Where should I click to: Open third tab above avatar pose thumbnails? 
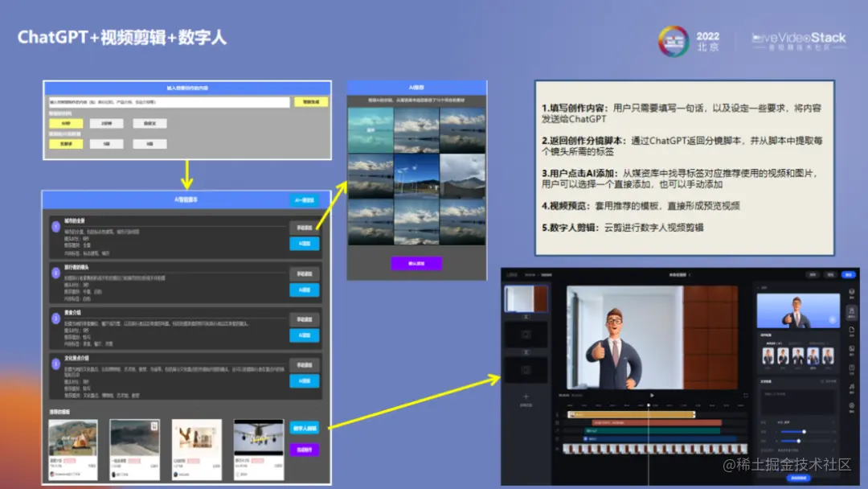(818, 343)
